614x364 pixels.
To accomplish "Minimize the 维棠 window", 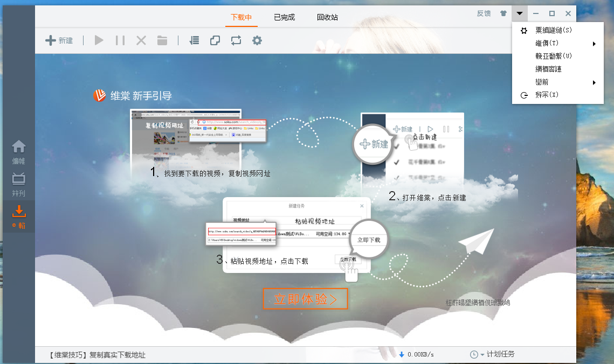I will [536, 13].
